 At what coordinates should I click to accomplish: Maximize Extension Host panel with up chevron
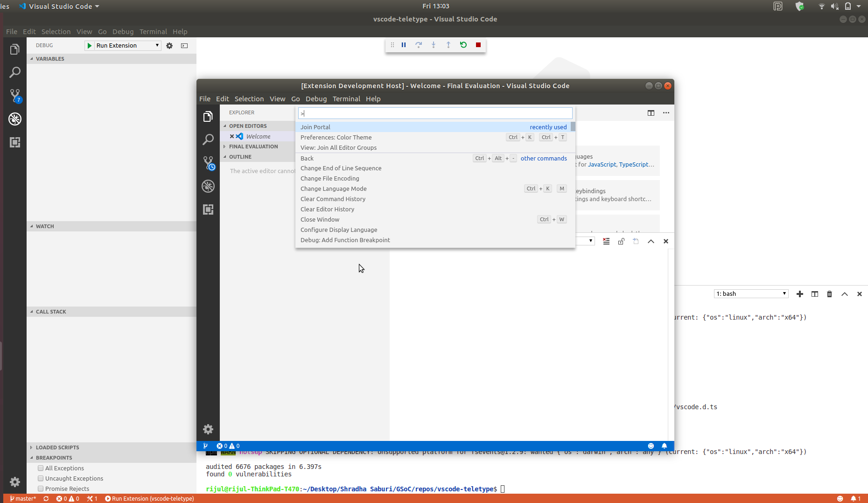tap(651, 241)
